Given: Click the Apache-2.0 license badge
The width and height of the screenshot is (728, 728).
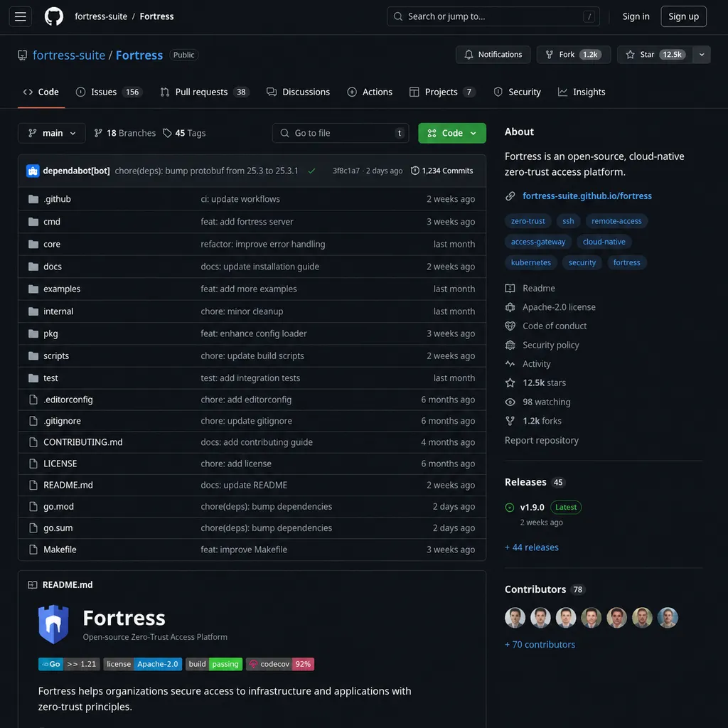Looking at the screenshot, I should 142,665.
